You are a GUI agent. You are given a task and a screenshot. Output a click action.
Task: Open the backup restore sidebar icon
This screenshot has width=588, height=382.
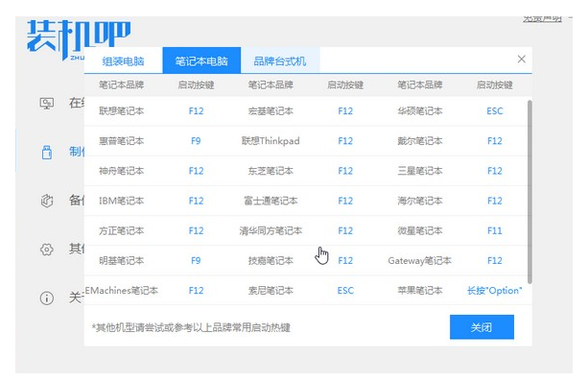(47, 201)
